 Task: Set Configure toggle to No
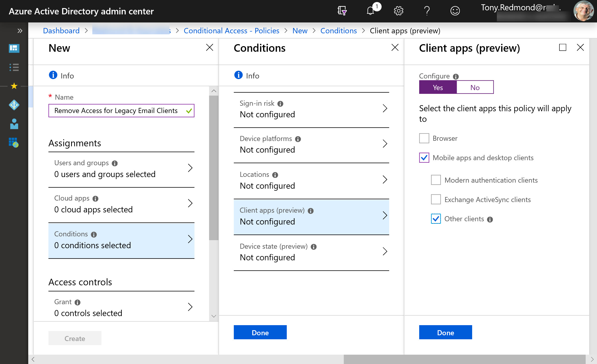(475, 87)
